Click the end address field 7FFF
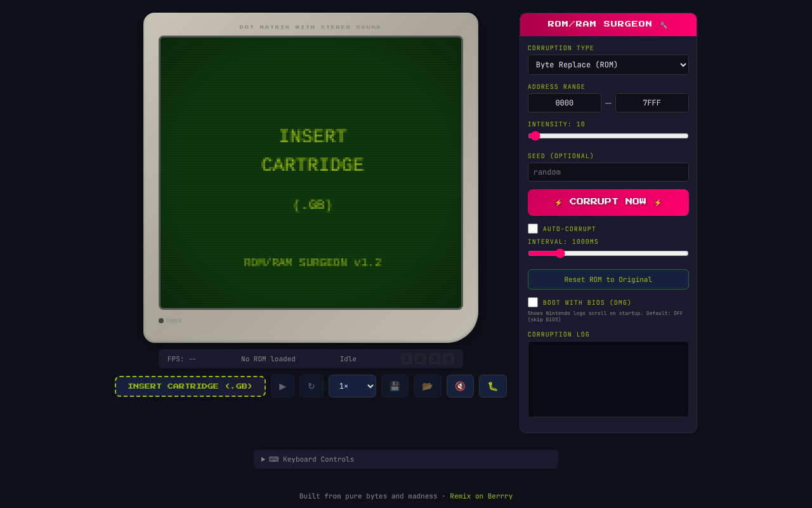The width and height of the screenshot is (812, 508). pos(652,103)
